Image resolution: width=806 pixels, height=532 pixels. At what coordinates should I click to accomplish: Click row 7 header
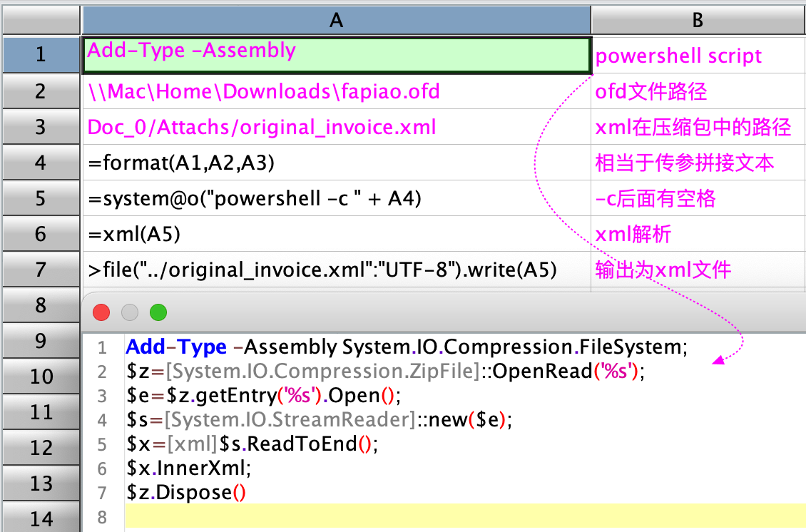point(41,270)
